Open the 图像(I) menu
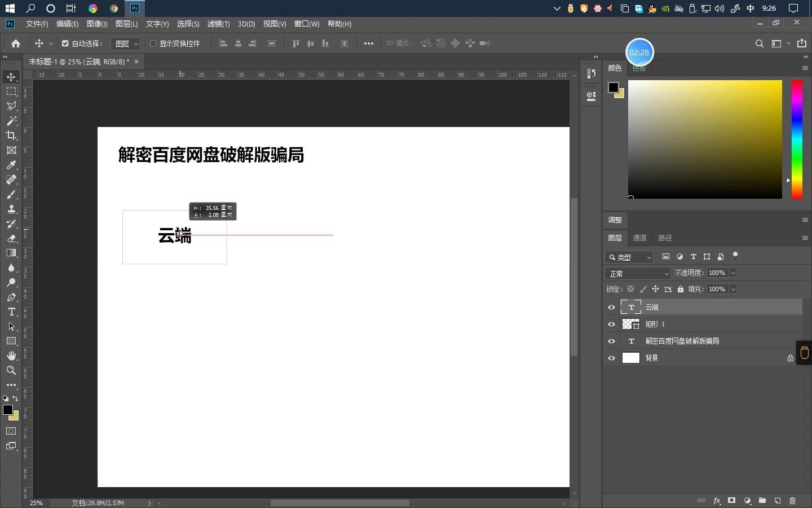The height and width of the screenshot is (508, 812). [x=97, y=24]
